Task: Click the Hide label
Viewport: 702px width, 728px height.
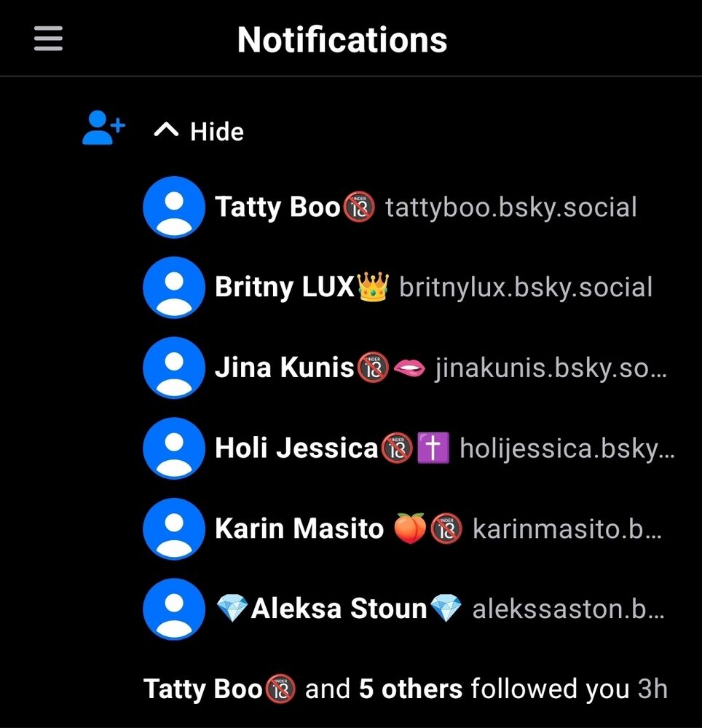Action: tap(217, 132)
